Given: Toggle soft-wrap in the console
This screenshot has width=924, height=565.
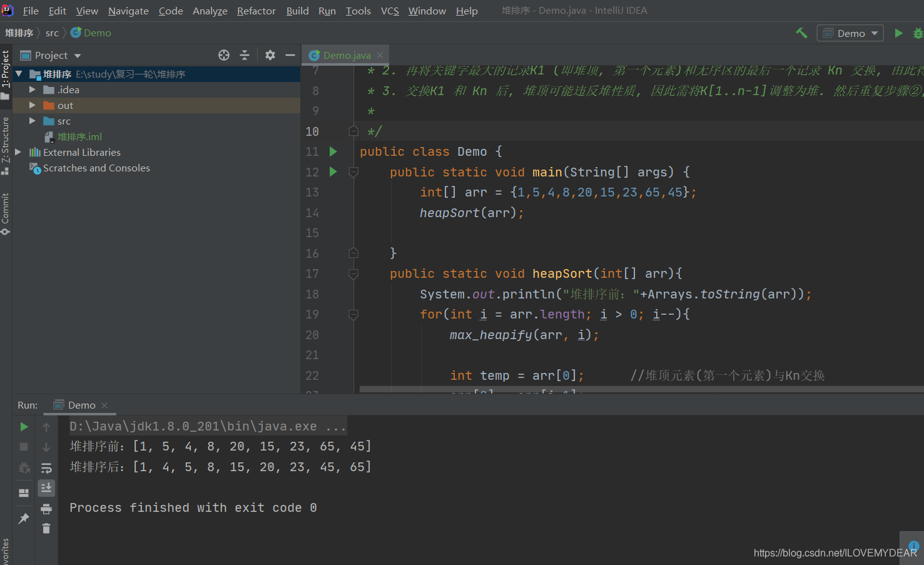Looking at the screenshot, I should tap(46, 468).
